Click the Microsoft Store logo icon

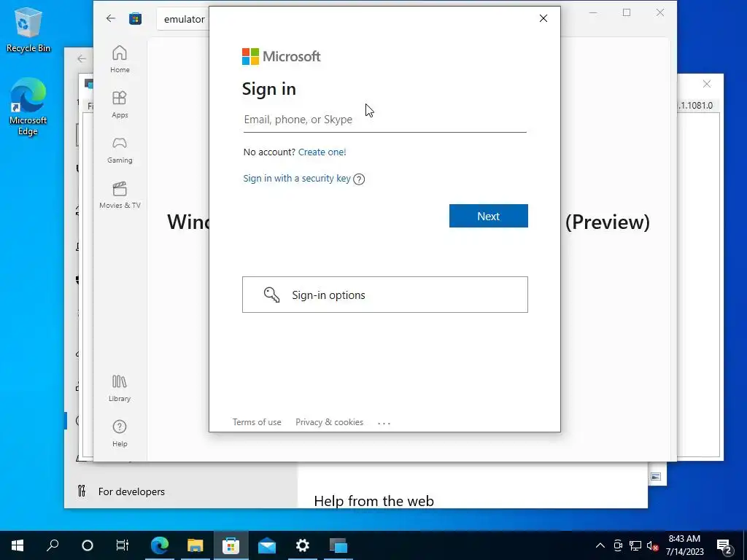click(x=135, y=18)
